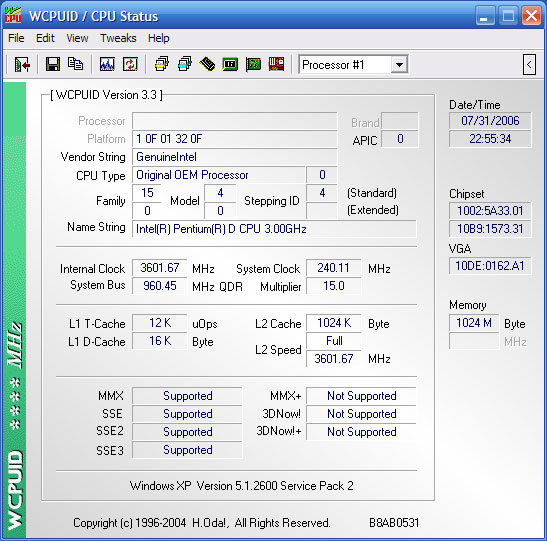Screen dimensions: 547x541
Task: Click the Original OEM Processor field
Action: (218, 175)
